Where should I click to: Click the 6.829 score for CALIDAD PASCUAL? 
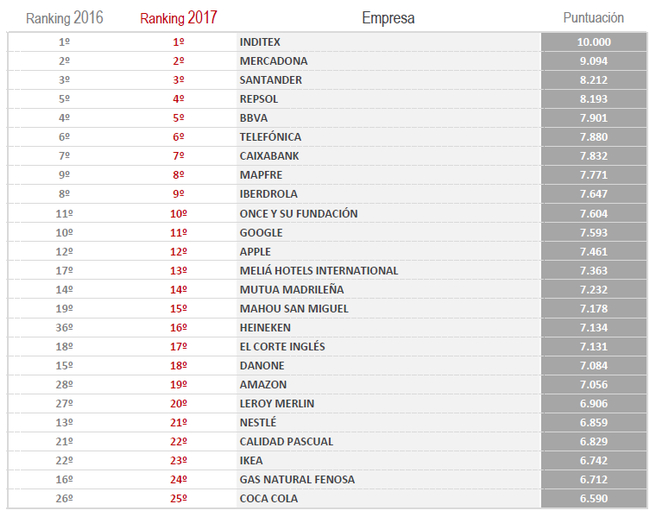593,442
